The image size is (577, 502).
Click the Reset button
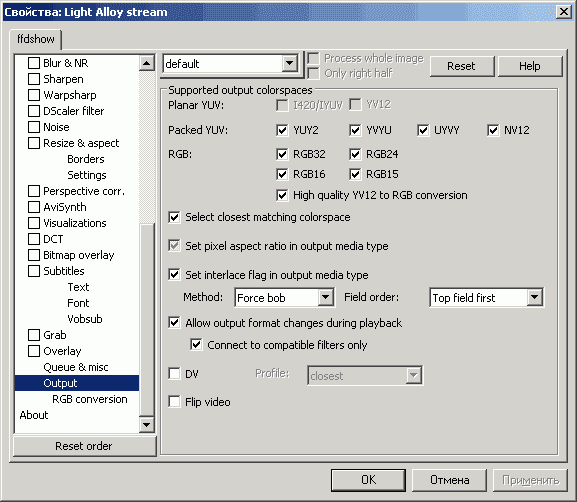click(461, 66)
